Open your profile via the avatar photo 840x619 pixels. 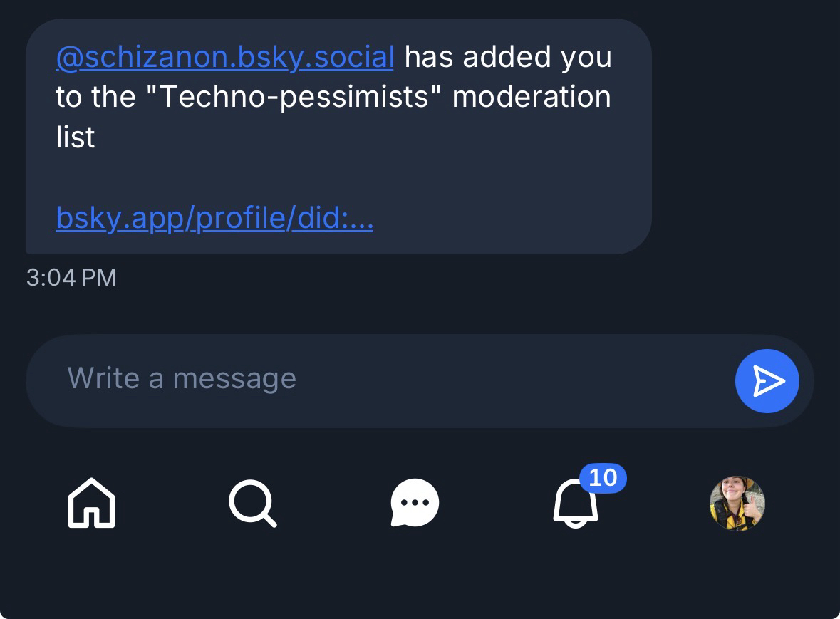pos(737,503)
